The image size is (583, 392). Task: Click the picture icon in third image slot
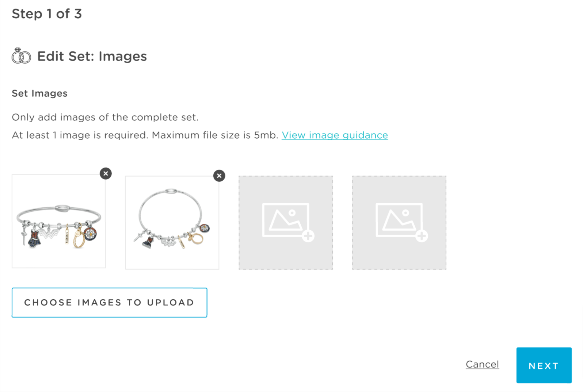286,220
